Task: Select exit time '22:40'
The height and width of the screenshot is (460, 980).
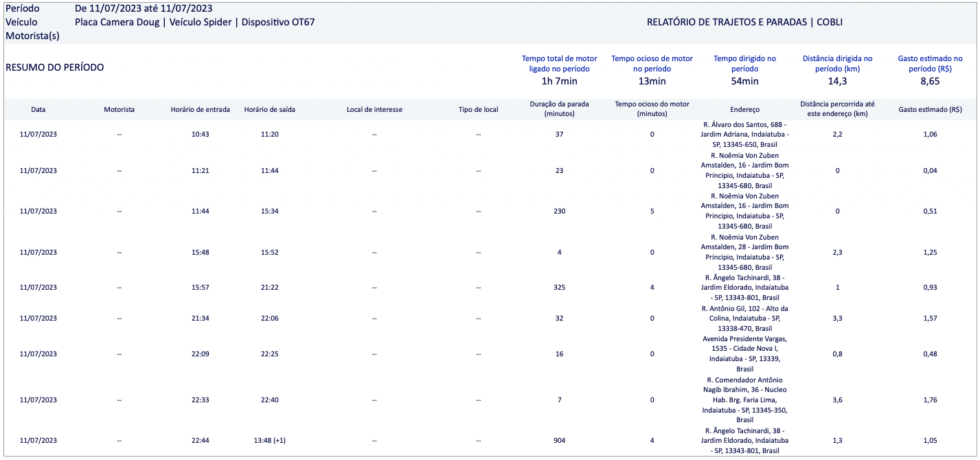Action: pos(270,400)
